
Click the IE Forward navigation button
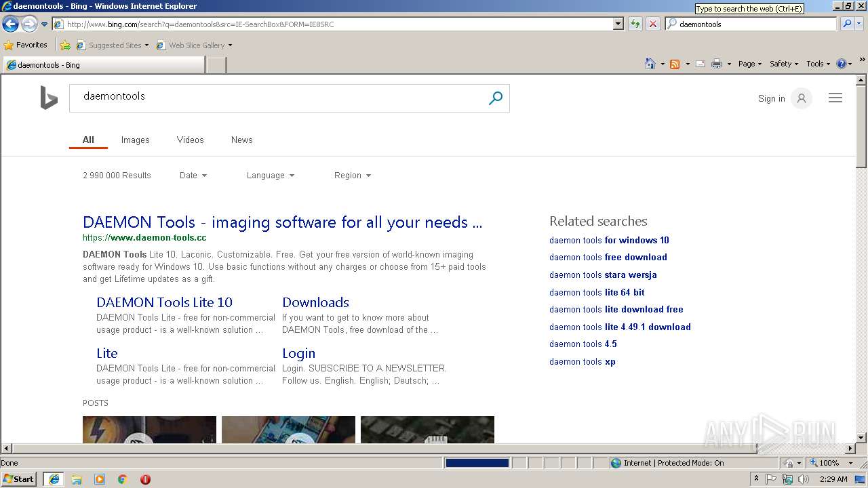(29, 24)
